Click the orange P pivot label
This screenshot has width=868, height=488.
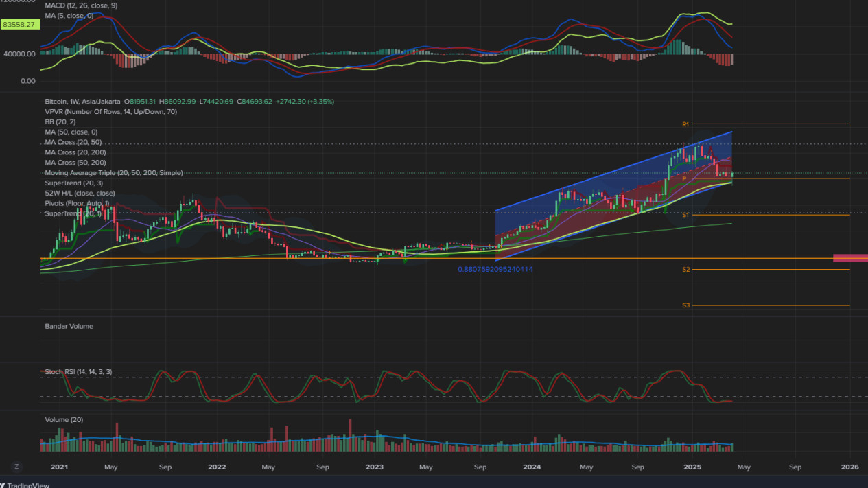683,178
